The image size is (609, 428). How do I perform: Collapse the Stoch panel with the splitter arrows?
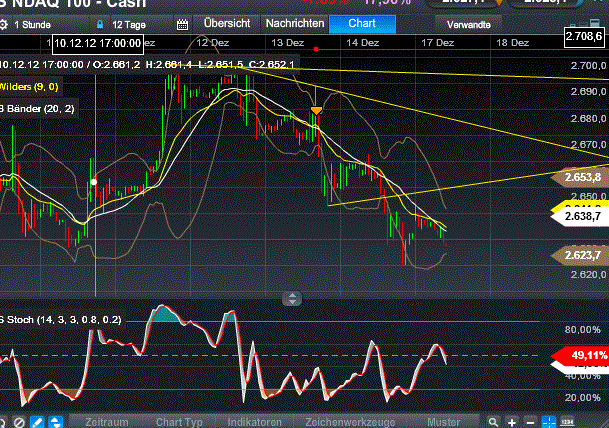291,297
